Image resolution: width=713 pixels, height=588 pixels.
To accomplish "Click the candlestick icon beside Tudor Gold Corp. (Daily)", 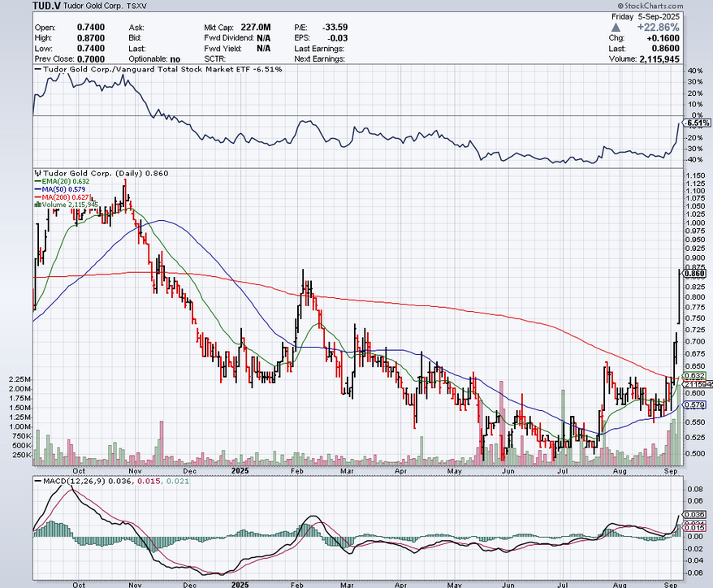I will coord(36,173).
